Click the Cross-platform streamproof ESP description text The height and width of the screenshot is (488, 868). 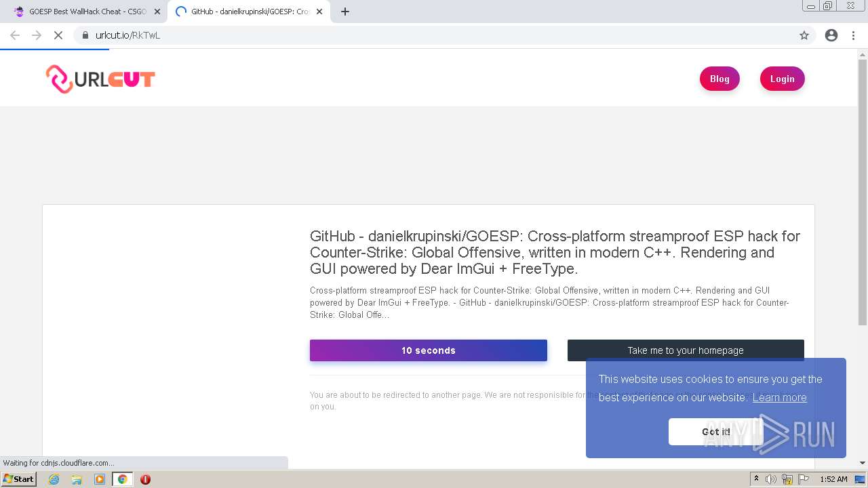point(549,302)
